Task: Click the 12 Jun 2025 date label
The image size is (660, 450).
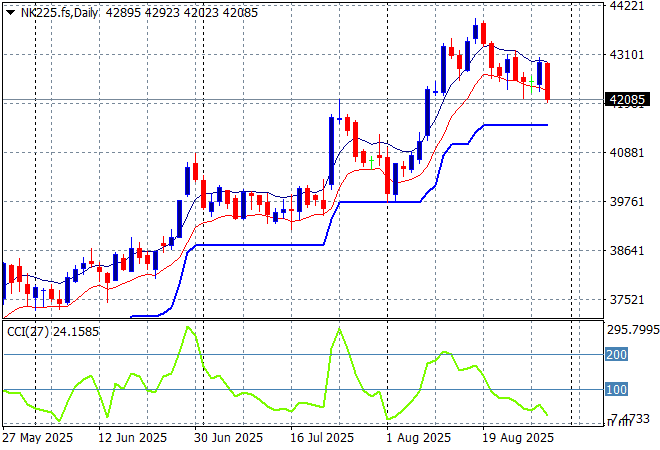Action: (x=133, y=437)
